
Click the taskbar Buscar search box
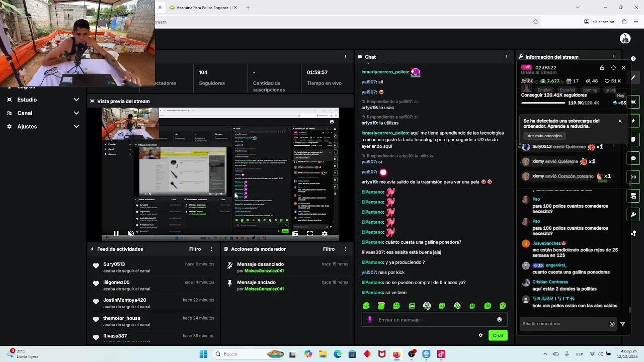248,354
